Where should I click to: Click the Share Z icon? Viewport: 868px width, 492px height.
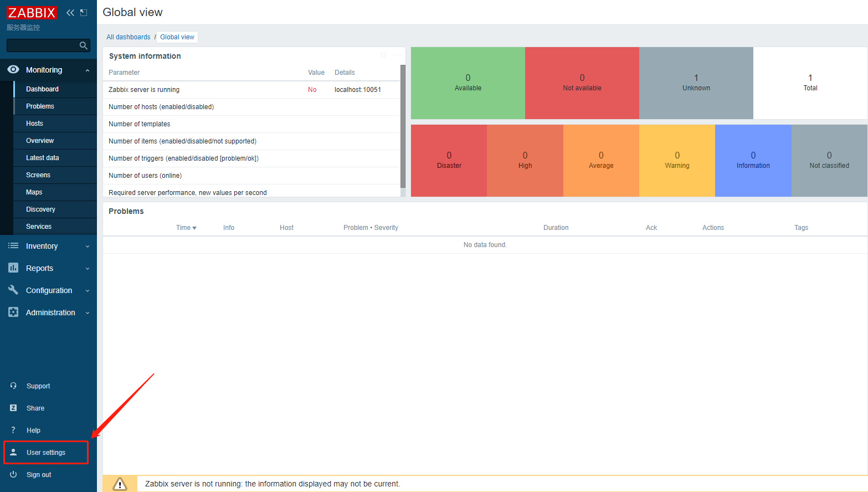tap(13, 408)
